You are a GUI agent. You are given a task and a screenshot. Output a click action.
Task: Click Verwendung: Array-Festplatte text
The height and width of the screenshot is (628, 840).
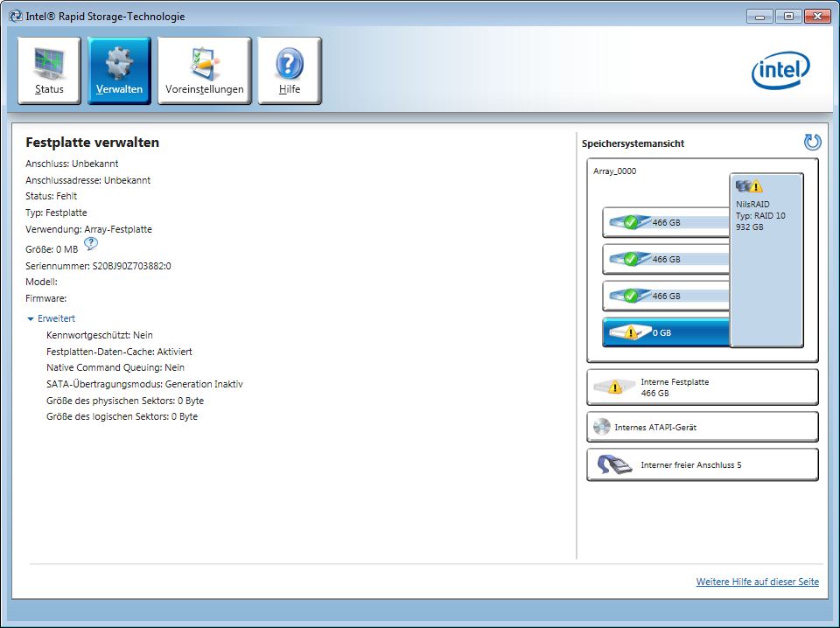[x=88, y=229]
